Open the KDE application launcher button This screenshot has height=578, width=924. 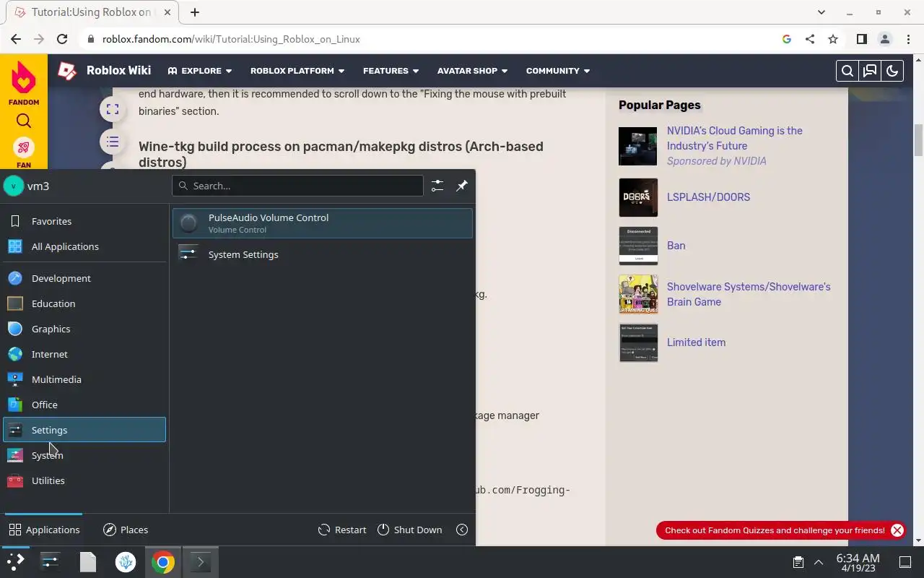(15, 562)
